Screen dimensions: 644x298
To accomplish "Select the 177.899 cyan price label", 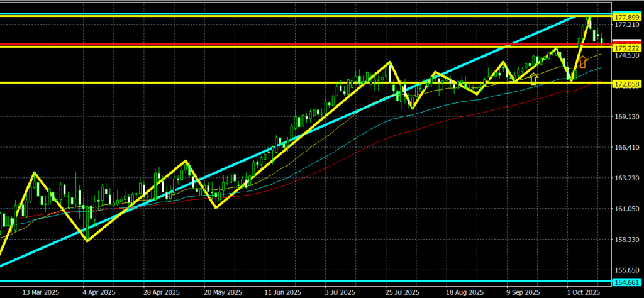I will click(x=626, y=16).
